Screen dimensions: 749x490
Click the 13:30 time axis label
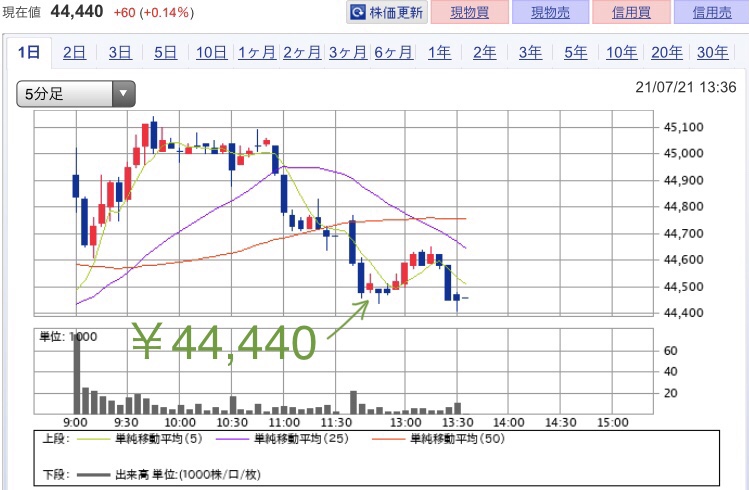pyautogui.click(x=457, y=423)
